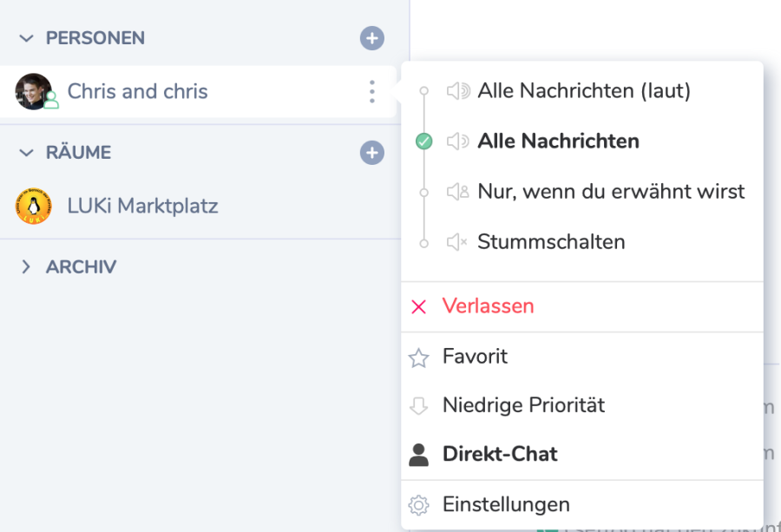Open the LUKi Marktplatz room
781x532 pixels.
coord(142,207)
